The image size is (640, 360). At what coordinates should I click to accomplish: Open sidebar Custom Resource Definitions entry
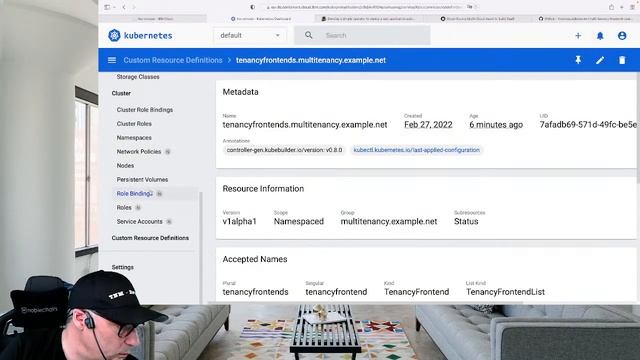(x=150, y=238)
